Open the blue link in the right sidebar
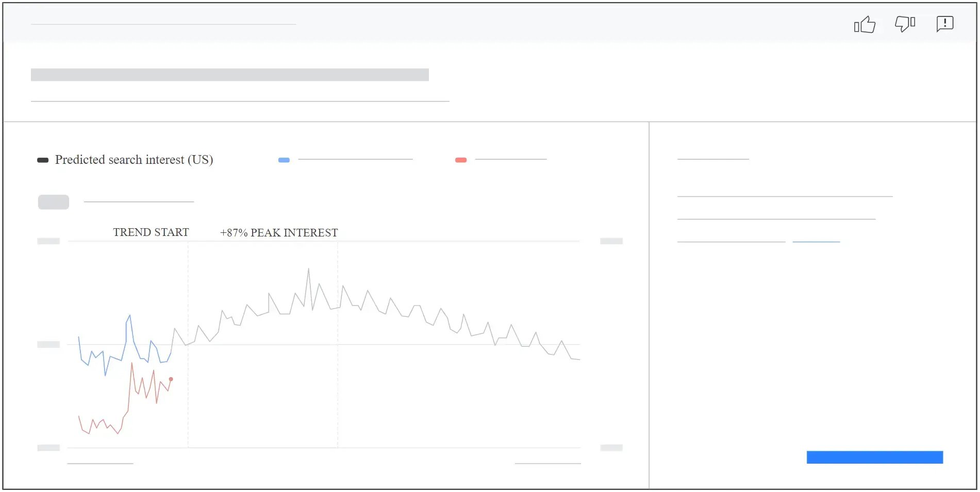Image resolution: width=980 pixels, height=492 pixels. [816, 241]
